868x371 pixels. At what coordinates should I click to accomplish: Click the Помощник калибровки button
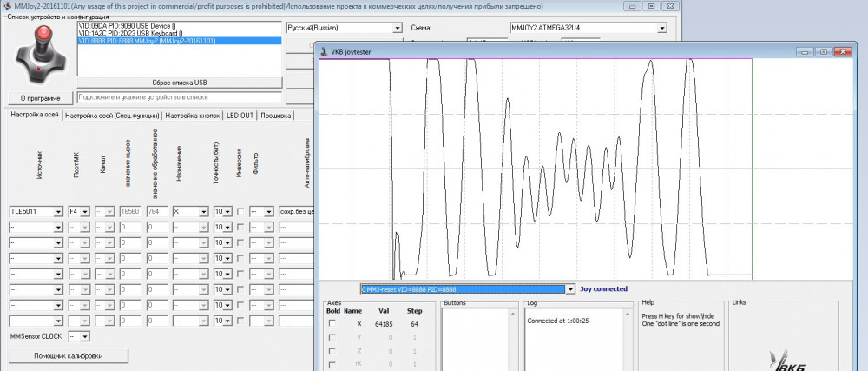(x=68, y=356)
